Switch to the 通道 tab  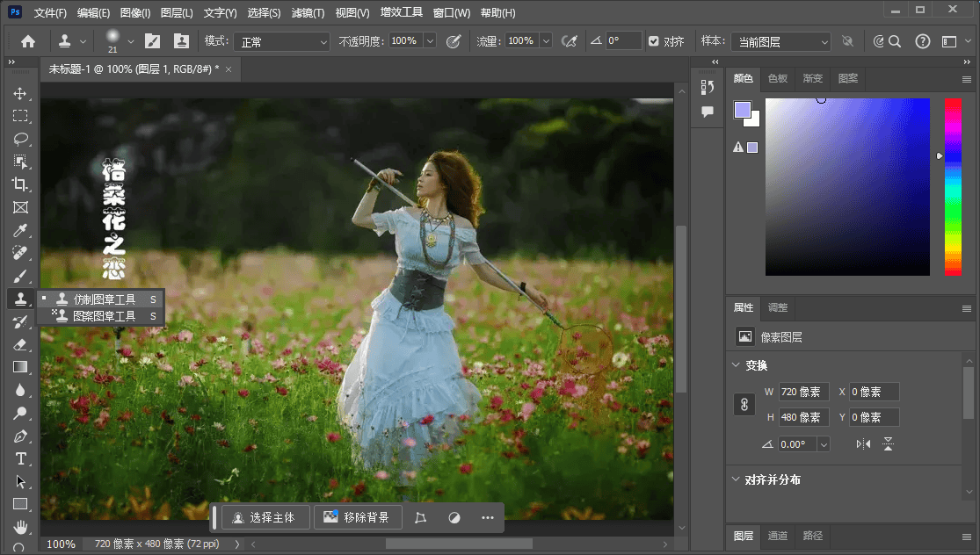coord(777,536)
